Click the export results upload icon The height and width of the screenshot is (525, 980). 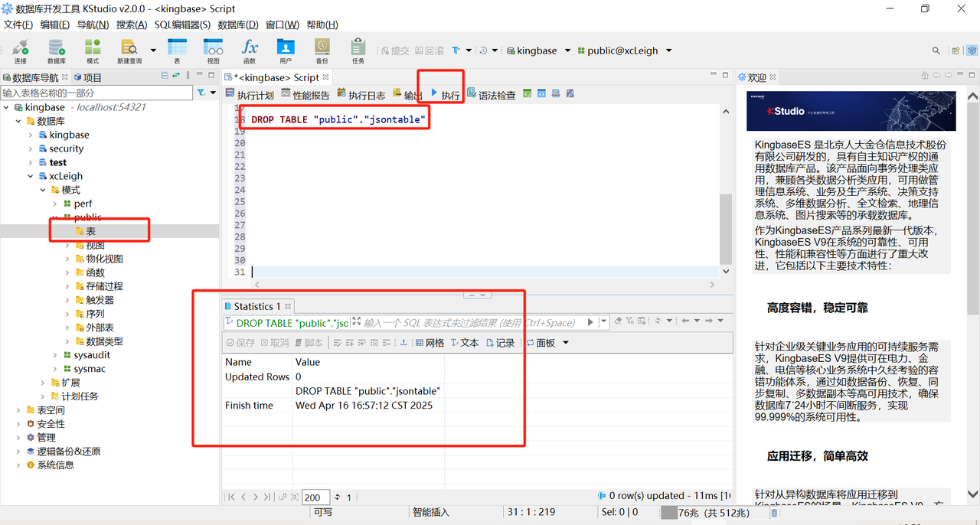pos(403,343)
